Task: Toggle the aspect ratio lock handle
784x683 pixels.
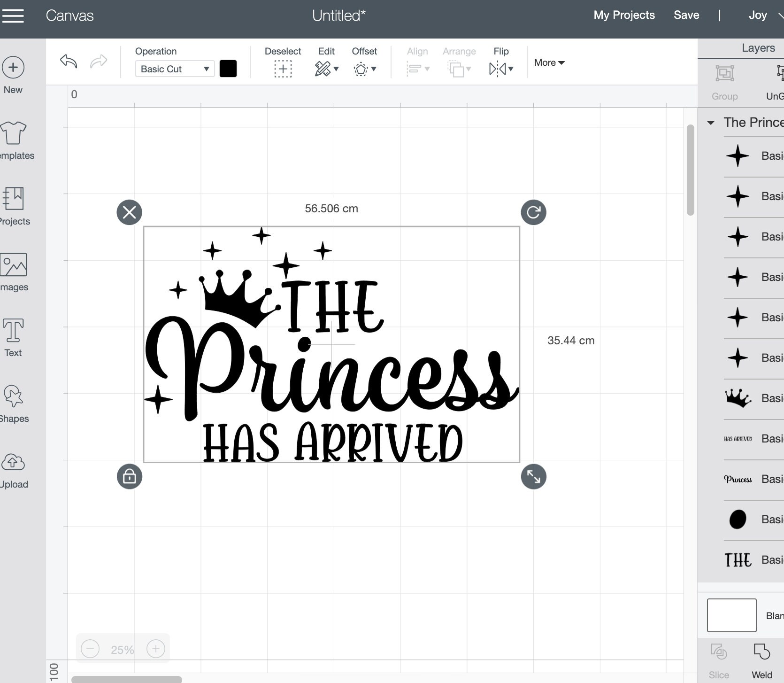Action: 130,477
